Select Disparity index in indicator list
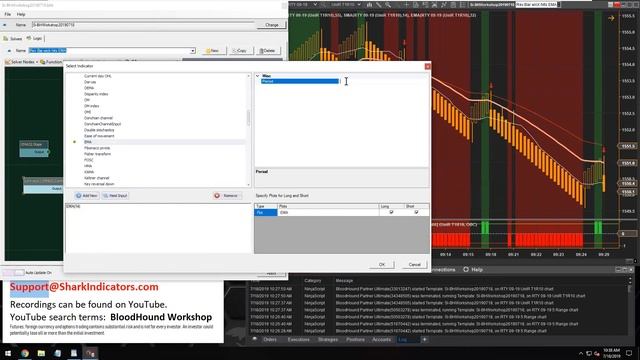Viewport: 640px width, 360px height. [96, 94]
